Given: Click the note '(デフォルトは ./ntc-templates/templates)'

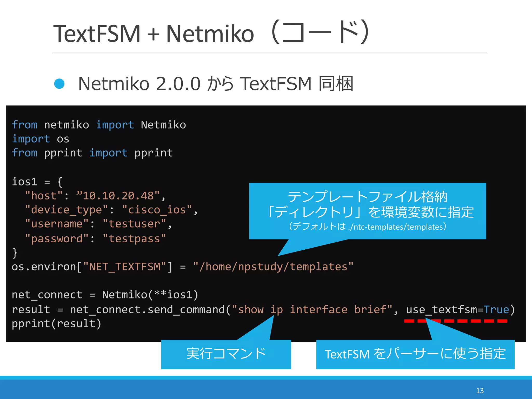Looking at the screenshot, I should click(368, 227).
